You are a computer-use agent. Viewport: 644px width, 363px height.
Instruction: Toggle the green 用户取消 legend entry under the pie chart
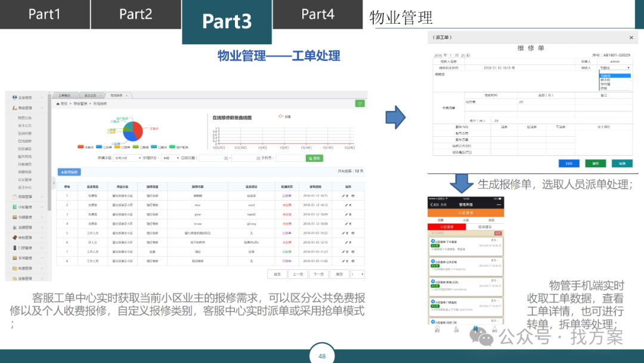click(179, 147)
